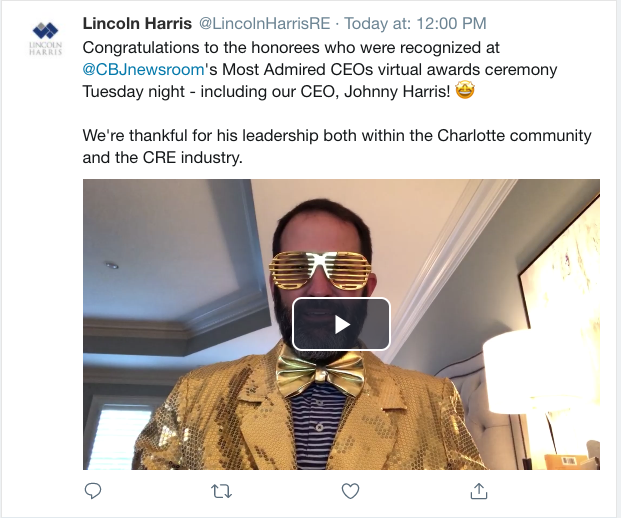Play the embedded video
Image resolution: width=621 pixels, height=518 pixels.
click(341, 324)
